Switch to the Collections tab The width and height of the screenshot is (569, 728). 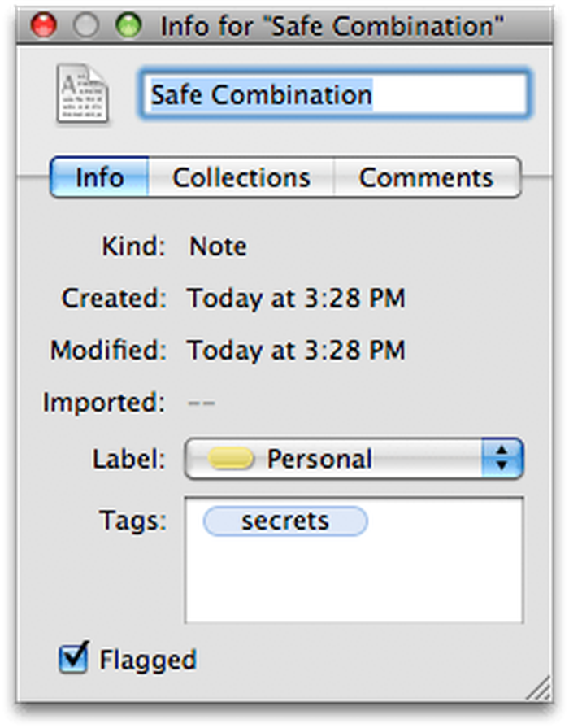[241, 178]
